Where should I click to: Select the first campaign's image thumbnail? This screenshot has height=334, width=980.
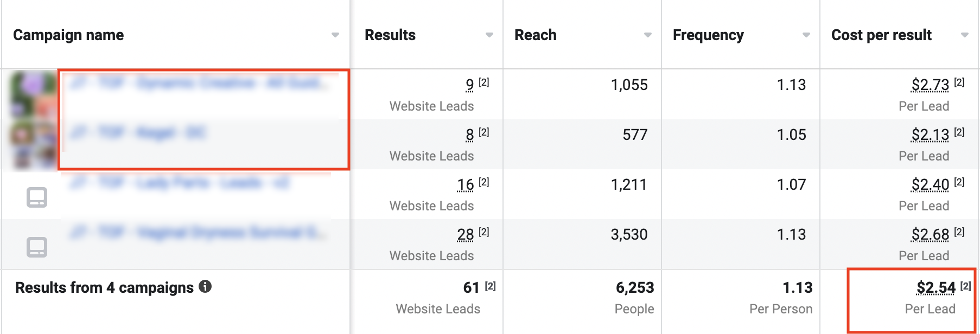(33, 93)
